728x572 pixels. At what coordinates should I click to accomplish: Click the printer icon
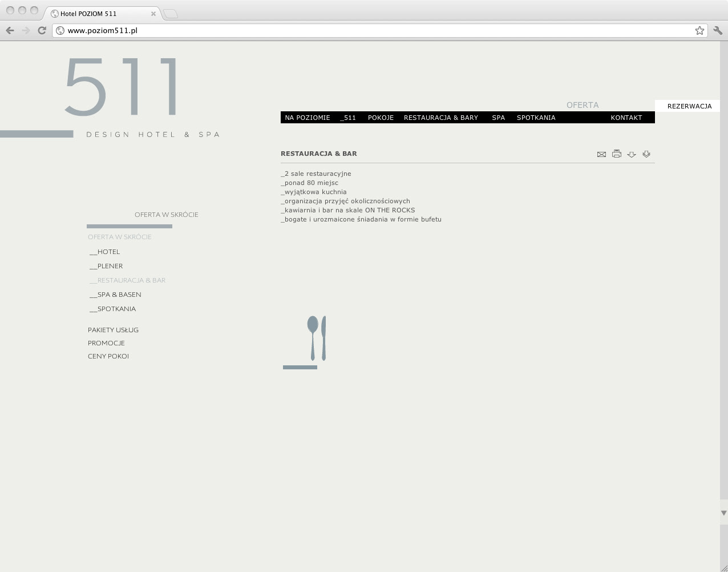[x=616, y=154]
